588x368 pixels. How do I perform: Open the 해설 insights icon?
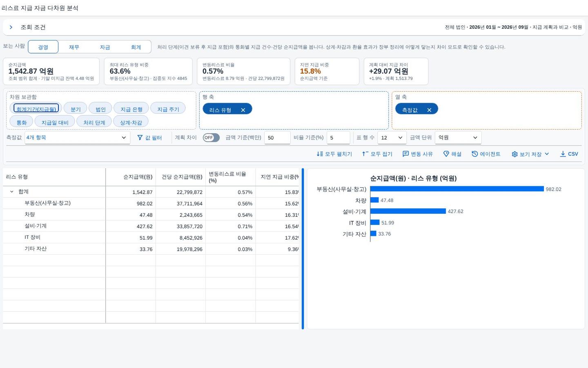pyautogui.click(x=446, y=154)
